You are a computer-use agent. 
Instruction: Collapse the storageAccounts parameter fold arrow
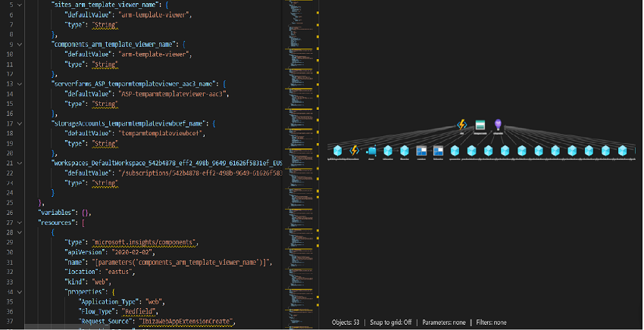tap(19, 123)
